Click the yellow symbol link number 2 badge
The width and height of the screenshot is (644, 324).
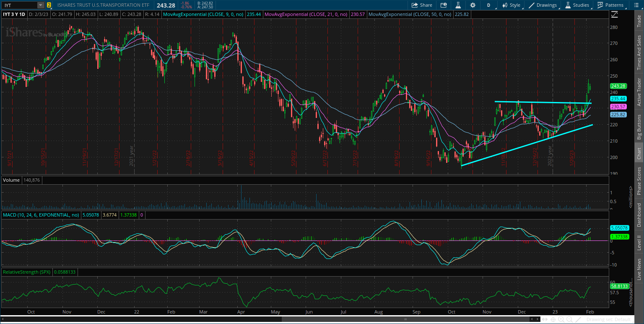pos(49,5)
